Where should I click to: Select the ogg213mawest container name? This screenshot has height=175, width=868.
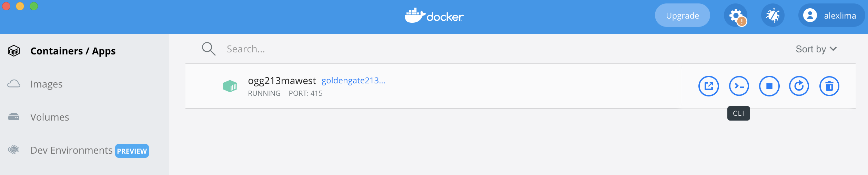pyautogui.click(x=282, y=81)
